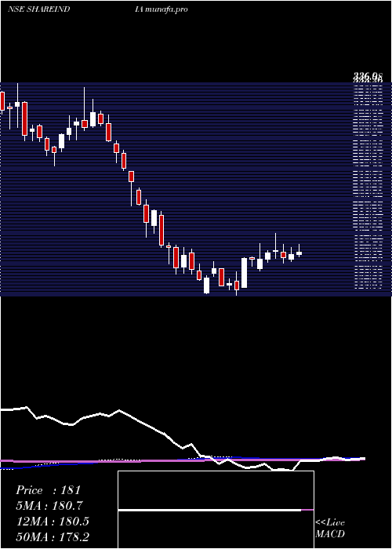The height and width of the screenshot is (549, 392).
Task: Click the tall white candle near the chart bottom
Action: click(x=244, y=273)
